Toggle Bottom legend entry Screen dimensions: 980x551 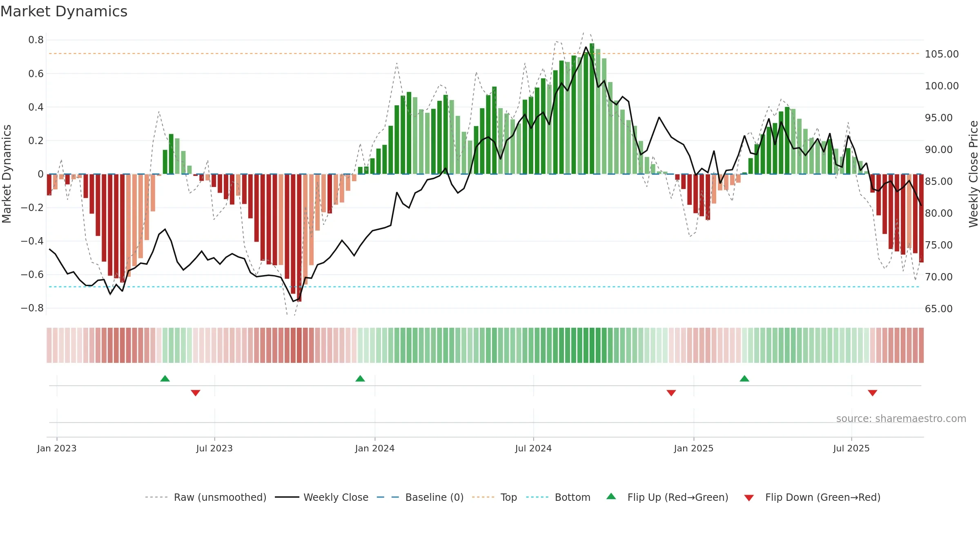558,497
